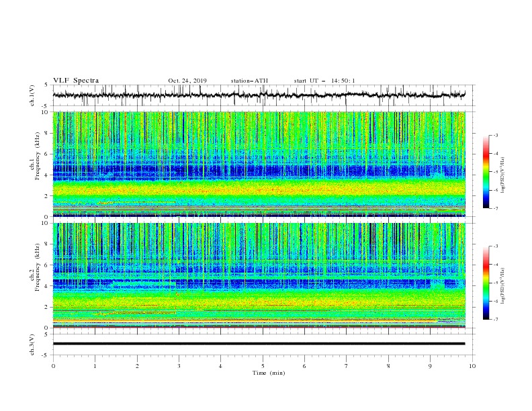
Task: Click the ch.2 colorbar "log(PSD)(V²/Hz)" label
Action: coord(503,285)
